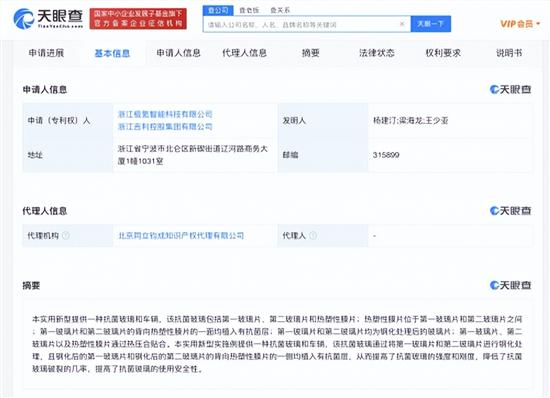Select the 查老板 search tab

pos(249,11)
